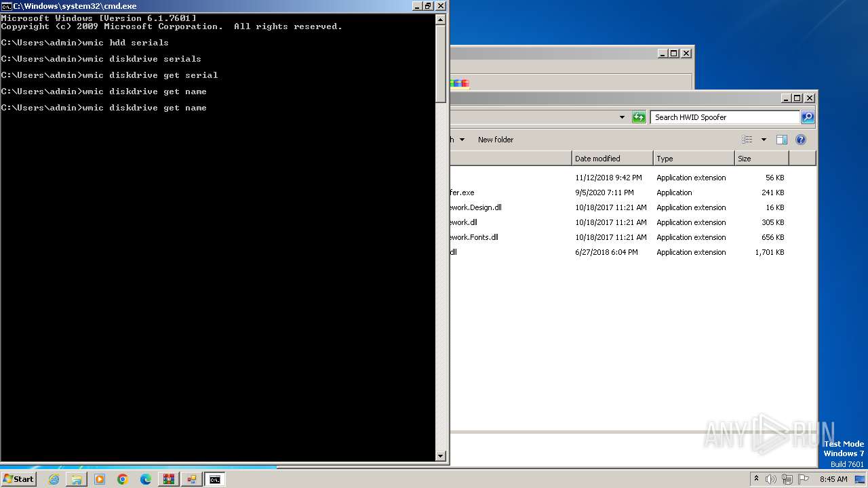This screenshot has width=868, height=488.
Task: Sort by the Date modified column
Action: [612, 159]
